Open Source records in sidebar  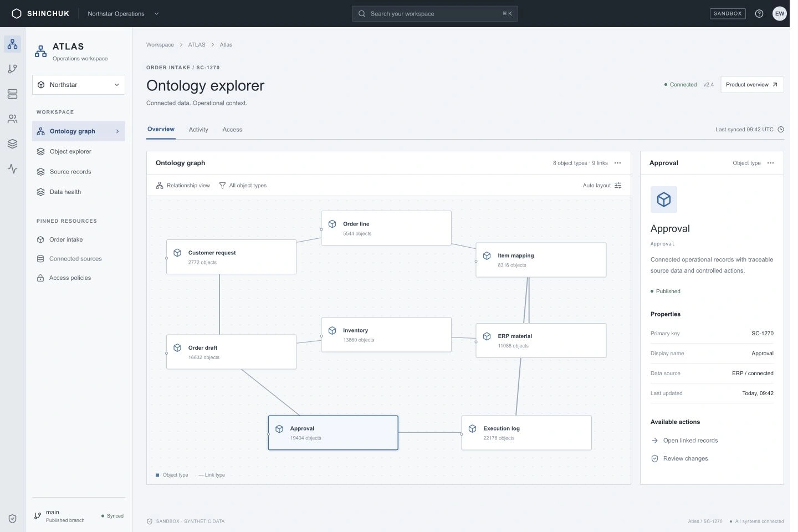pos(79,172)
